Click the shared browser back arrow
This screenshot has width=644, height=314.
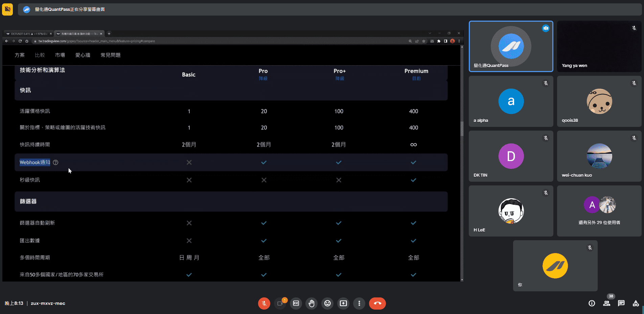[x=7, y=41]
